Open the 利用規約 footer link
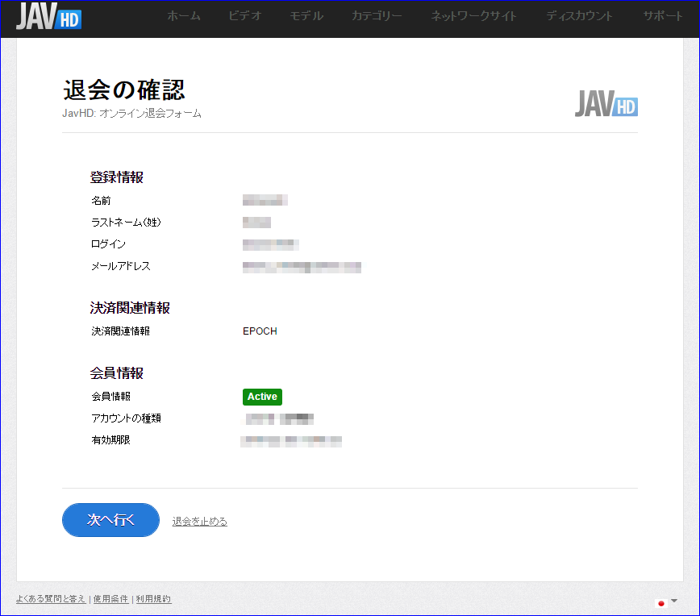Image resolution: width=700 pixels, height=616 pixels. click(153, 599)
